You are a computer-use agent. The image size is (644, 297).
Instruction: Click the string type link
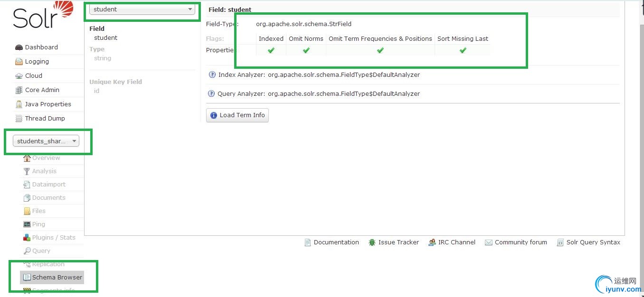coord(103,58)
